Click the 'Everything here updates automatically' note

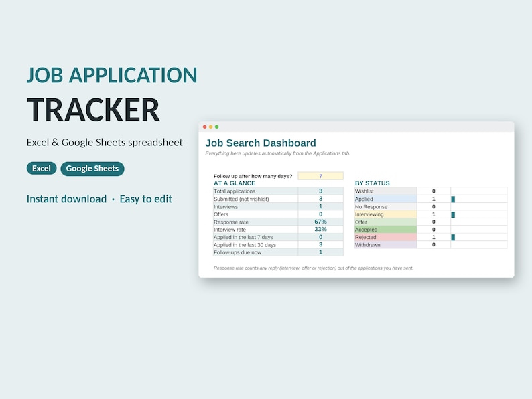(x=277, y=153)
